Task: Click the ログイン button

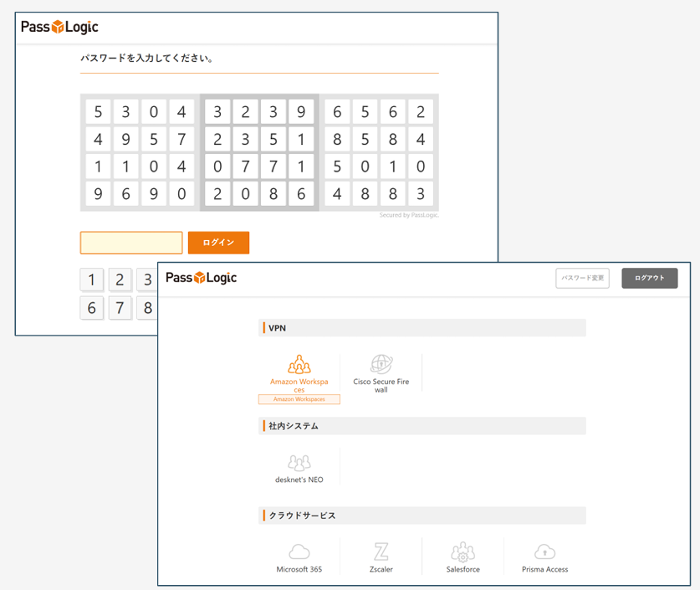Action: point(218,243)
